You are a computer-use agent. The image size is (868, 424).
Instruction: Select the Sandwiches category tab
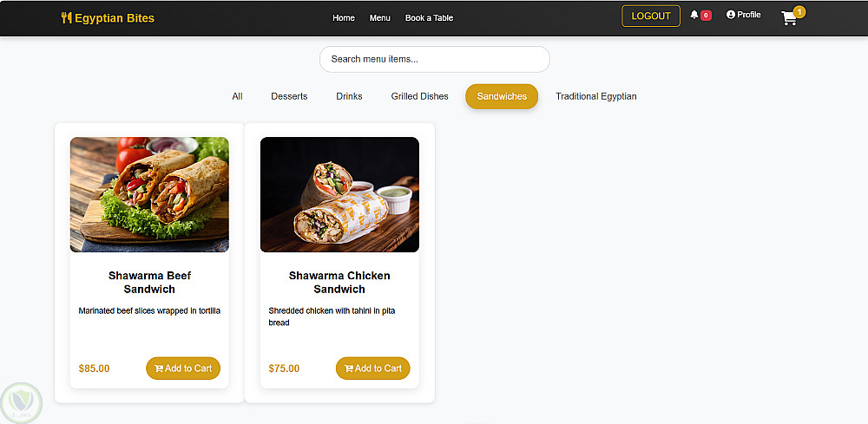pos(502,96)
